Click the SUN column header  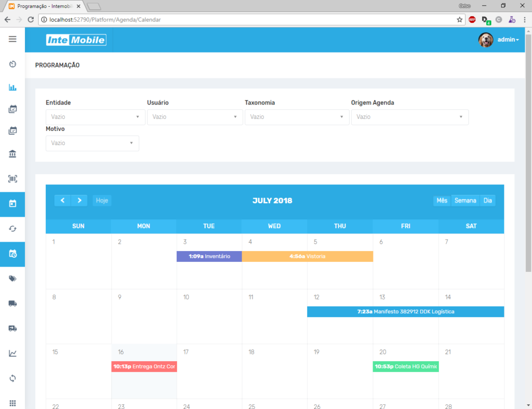(x=78, y=226)
